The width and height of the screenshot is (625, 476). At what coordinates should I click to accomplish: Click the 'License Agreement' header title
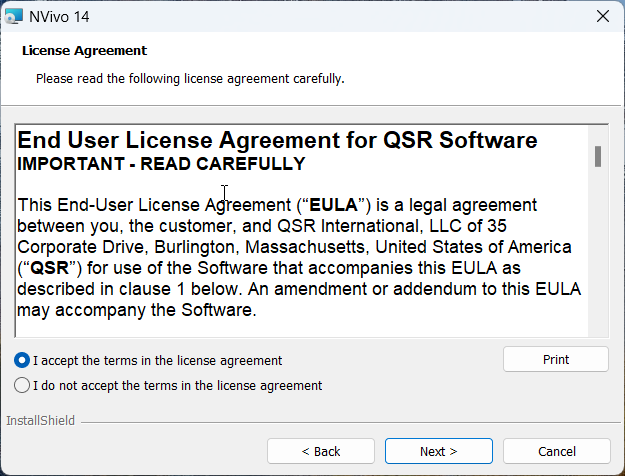pos(84,50)
